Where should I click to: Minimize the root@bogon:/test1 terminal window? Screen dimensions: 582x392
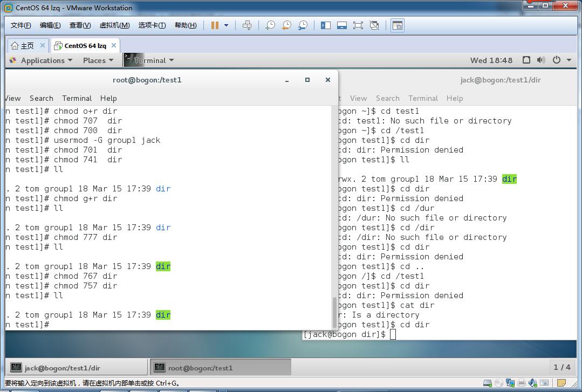coord(287,80)
